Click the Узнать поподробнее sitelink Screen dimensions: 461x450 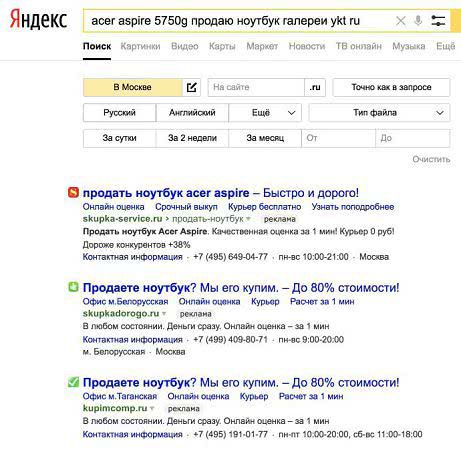[353, 207]
